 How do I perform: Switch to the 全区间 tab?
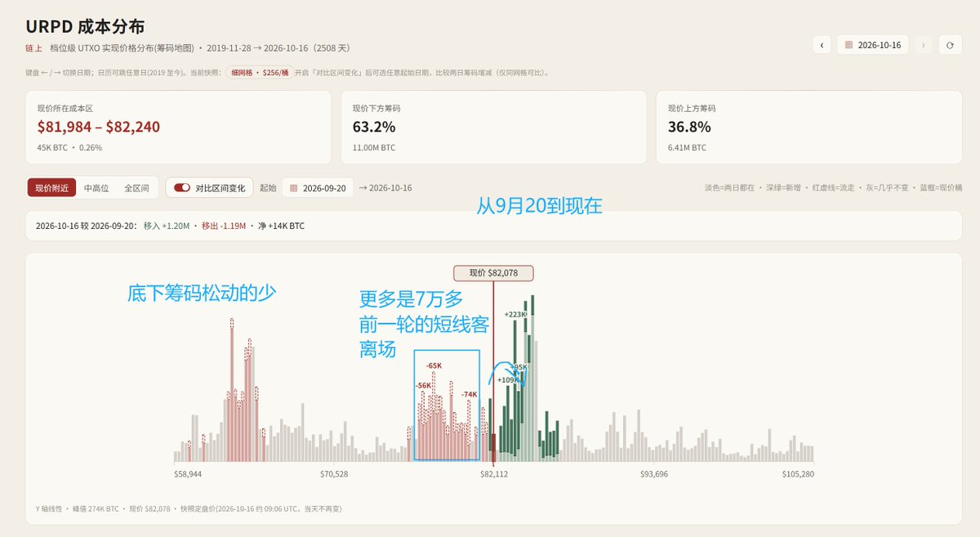(136, 188)
